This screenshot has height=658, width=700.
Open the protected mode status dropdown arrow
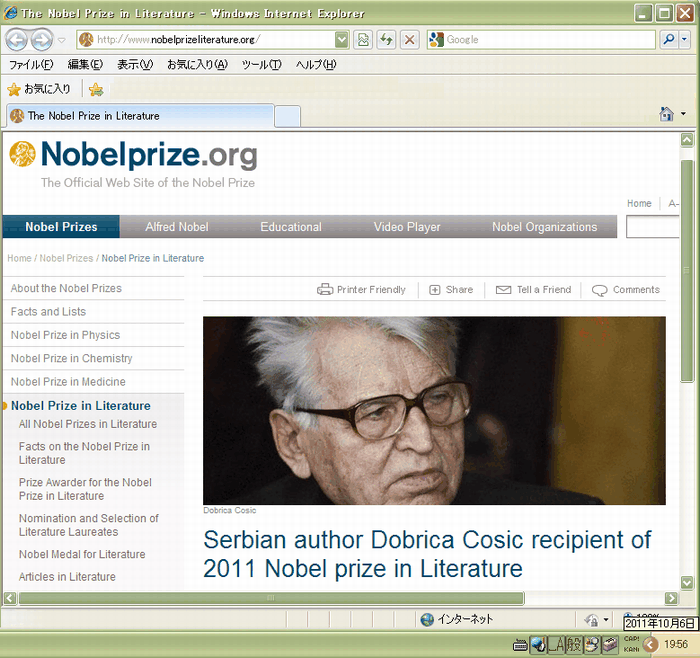(606, 620)
